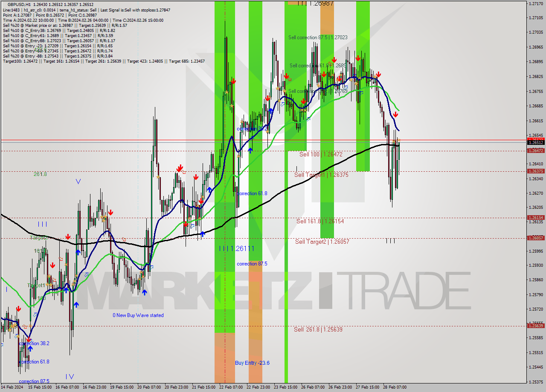
Task: Click the 'I V' wave label near bottom
Action: coord(70,376)
